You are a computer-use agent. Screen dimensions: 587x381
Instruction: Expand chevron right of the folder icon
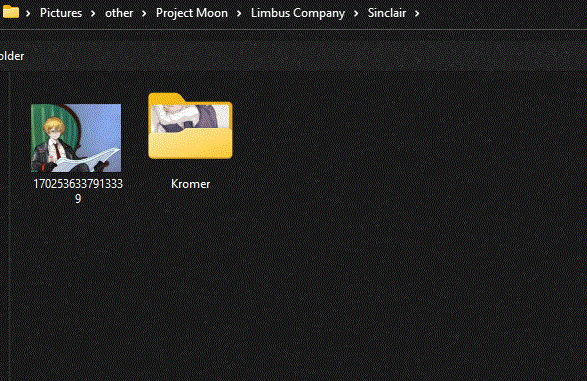point(28,13)
